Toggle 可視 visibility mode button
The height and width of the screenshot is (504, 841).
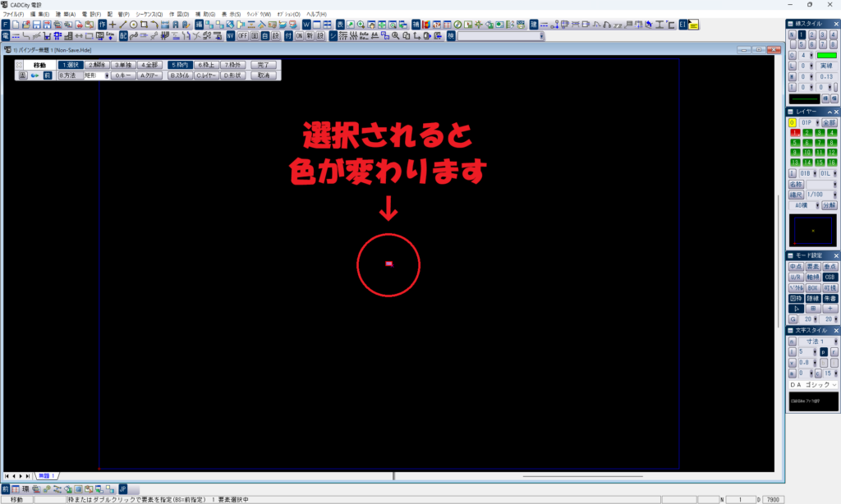830,288
